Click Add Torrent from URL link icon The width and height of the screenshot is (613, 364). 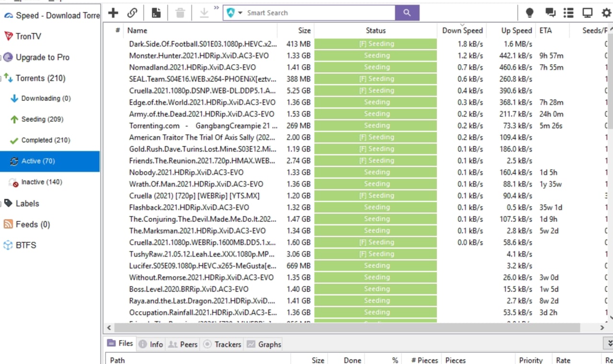click(133, 13)
